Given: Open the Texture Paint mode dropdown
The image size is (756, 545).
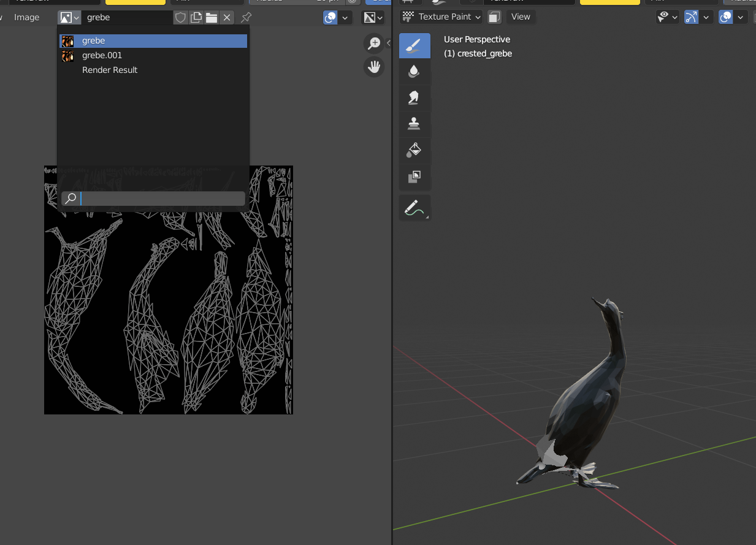Looking at the screenshot, I should pos(440,17).
